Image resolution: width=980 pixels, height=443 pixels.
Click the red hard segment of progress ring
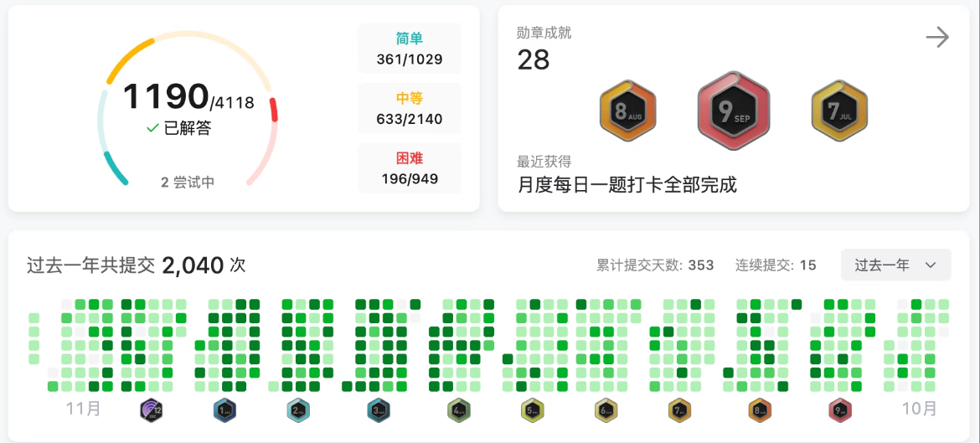point(274,109)
